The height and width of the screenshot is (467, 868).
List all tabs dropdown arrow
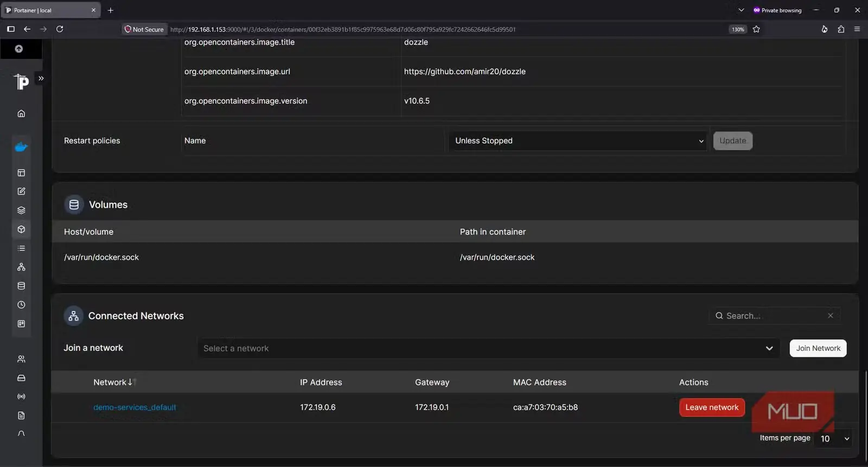[x=741, y=10]
